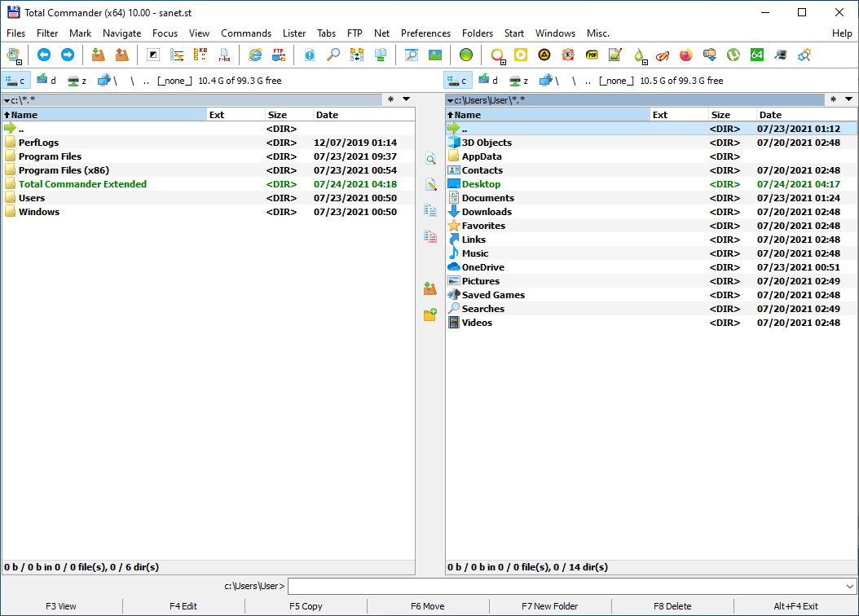This screenshot has height=616, width=859.
Task: Expand the command line history dropdown
Action: pyautogui.click(x=849, y=586)
